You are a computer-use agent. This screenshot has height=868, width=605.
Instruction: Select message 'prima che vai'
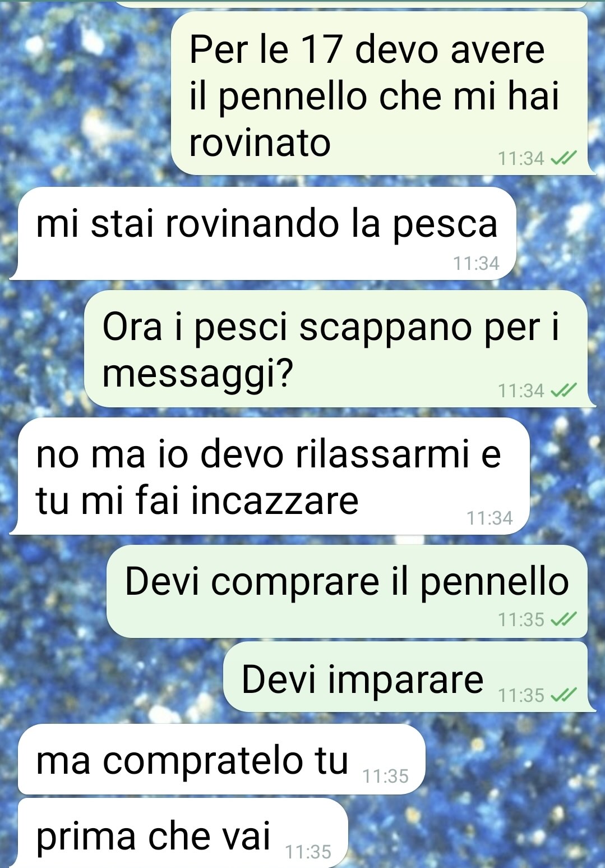pyautogui.click(x=183, y=833)
